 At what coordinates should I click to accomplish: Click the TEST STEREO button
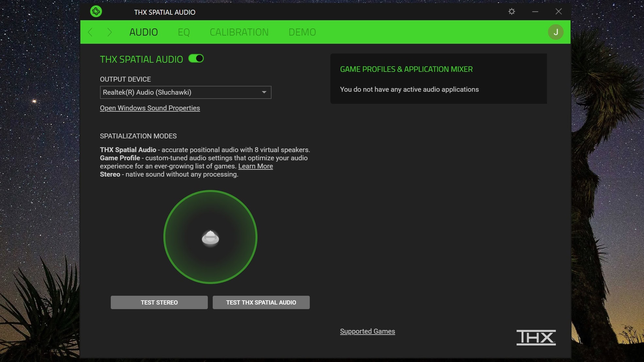click(x=159, y=302)
